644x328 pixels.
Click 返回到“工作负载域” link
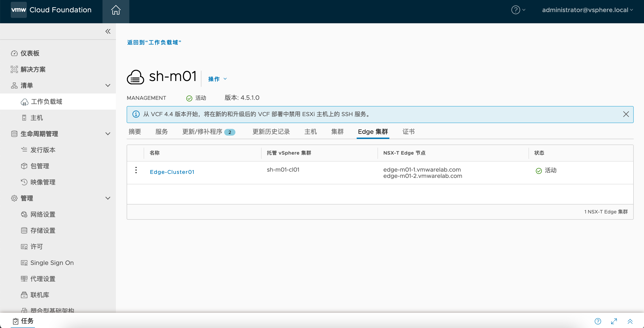pyautogui.click(x=154, y=43)
